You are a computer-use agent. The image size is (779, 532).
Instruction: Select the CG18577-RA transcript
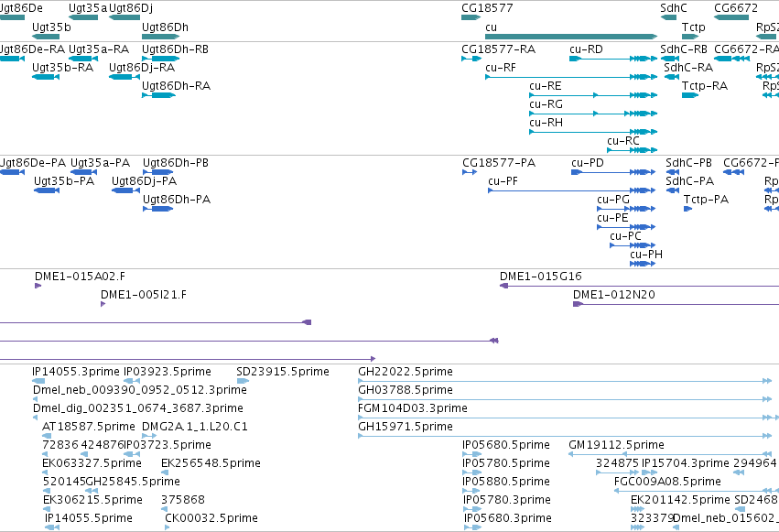[x=471, y=59]
